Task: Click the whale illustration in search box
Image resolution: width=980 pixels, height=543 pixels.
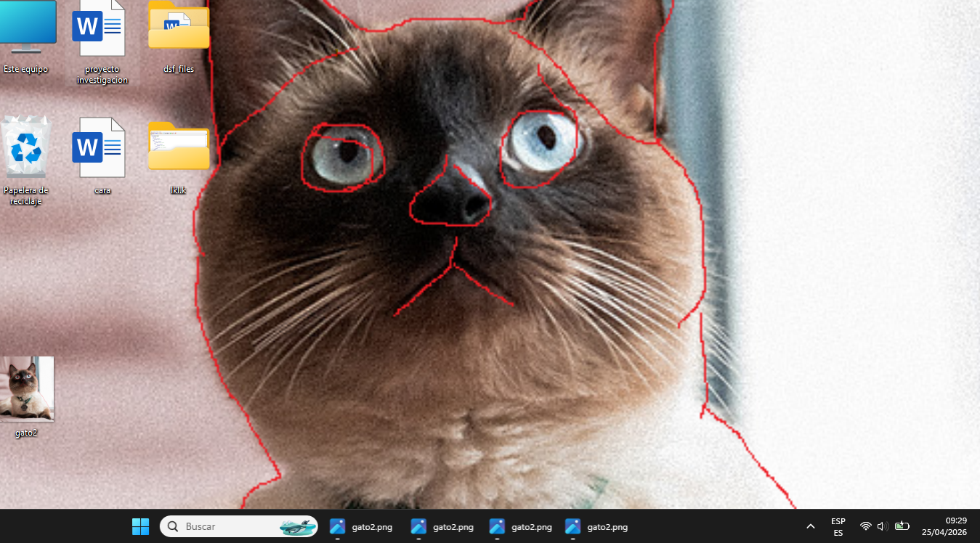Action: [x=297, y=527]
